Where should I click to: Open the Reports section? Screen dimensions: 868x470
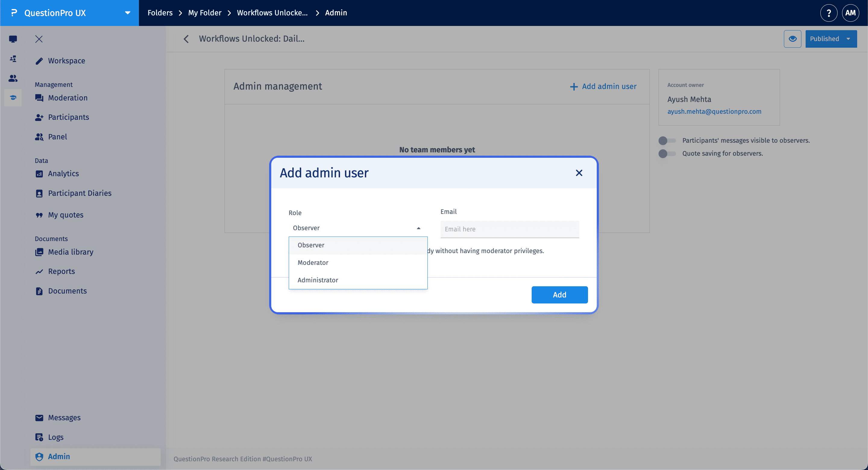62,271
